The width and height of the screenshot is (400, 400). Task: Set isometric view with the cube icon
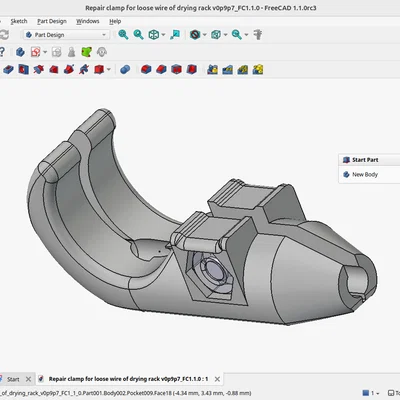(x=154, y=35)
